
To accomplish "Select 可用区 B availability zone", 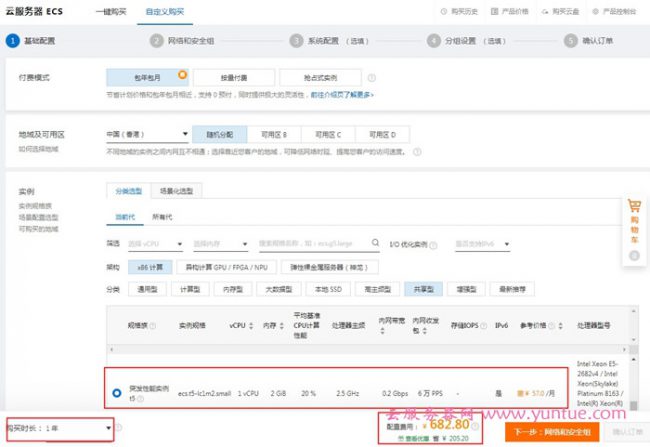I will point(273,134).
